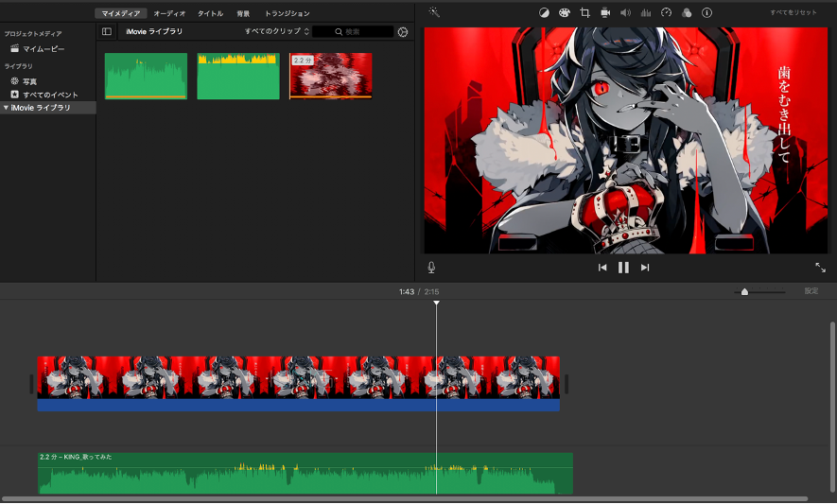Switch to トランジション tab

[288, 13]
